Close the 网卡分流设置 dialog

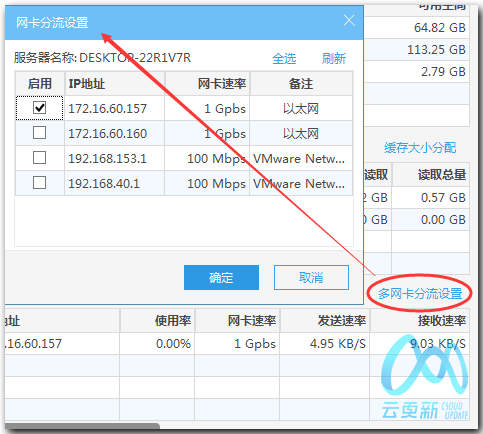[x=349, y=21]
